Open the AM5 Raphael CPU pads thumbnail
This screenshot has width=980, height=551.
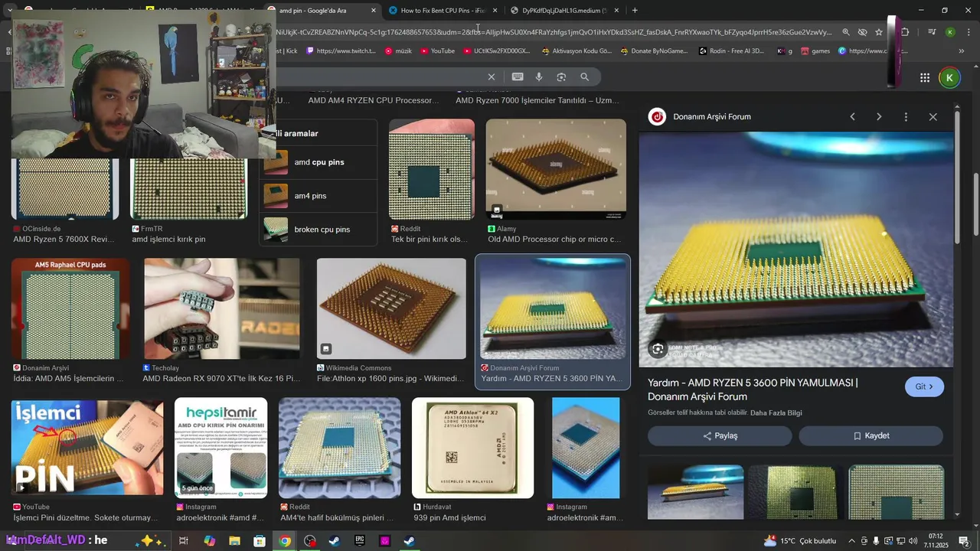(70, 309)
